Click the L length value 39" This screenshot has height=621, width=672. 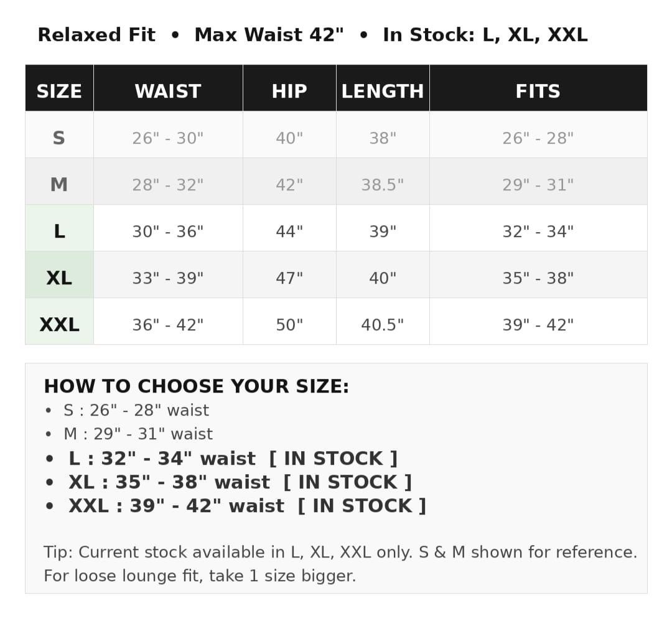(x=383, y=231)
